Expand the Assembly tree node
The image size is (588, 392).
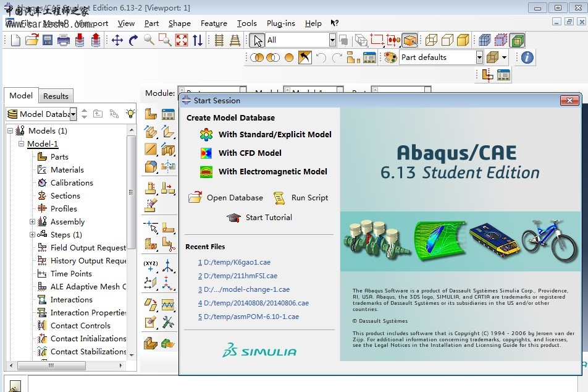click(x=32, y=221)
